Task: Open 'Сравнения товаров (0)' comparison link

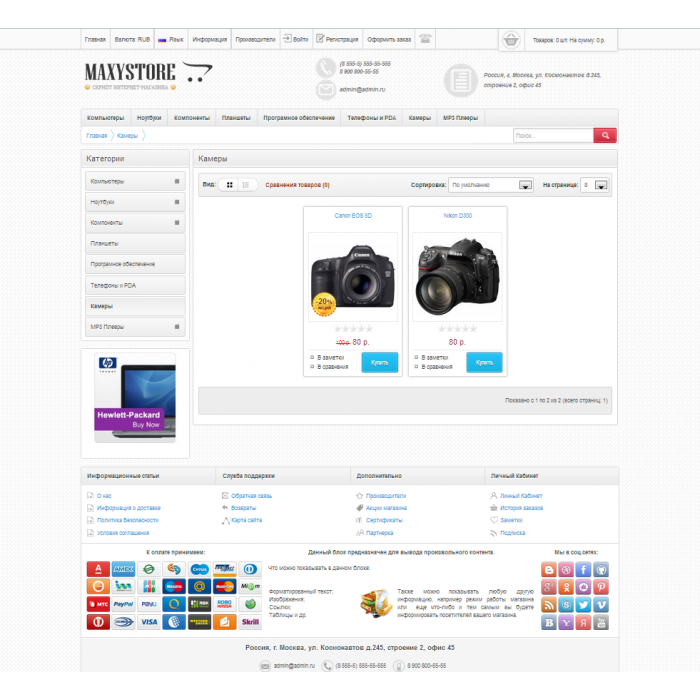Action: [297, 185]
